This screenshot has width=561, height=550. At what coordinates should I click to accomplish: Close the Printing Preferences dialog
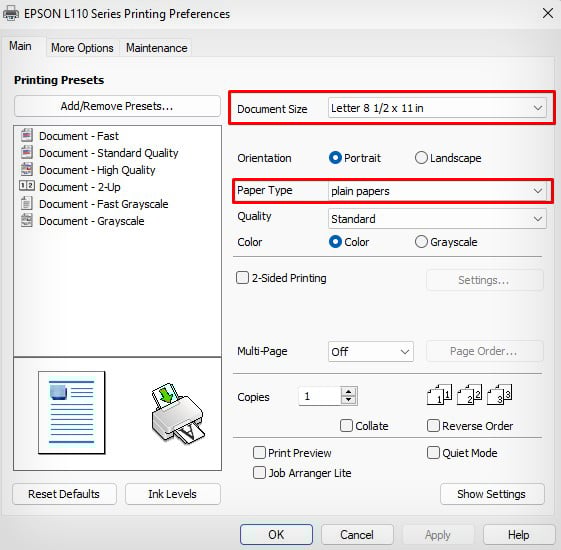(548, 14)
